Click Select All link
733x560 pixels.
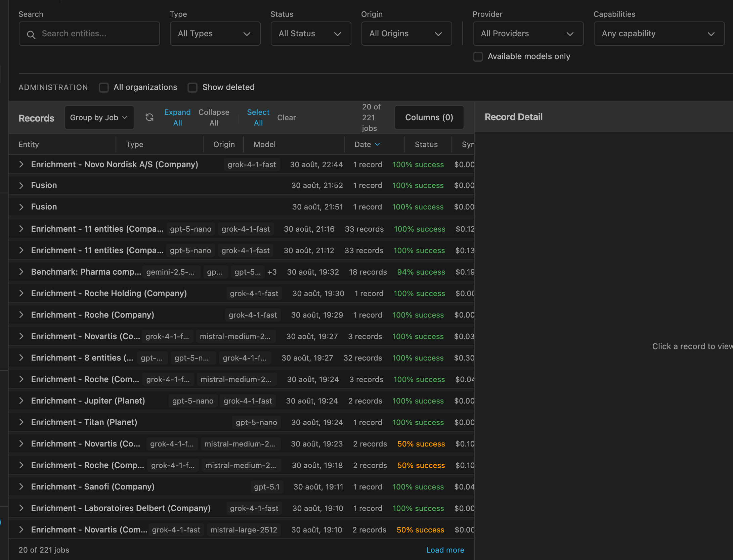pyautogui.click(x=258, y=118)
